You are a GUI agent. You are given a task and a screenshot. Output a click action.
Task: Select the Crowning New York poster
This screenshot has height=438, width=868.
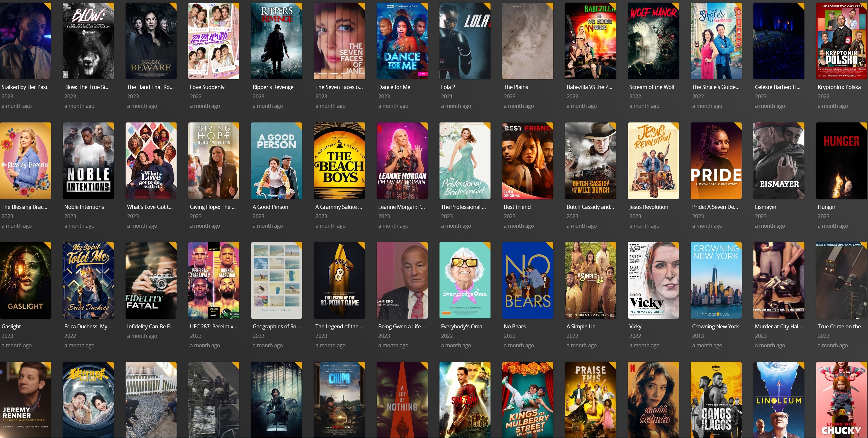[716, 280]
